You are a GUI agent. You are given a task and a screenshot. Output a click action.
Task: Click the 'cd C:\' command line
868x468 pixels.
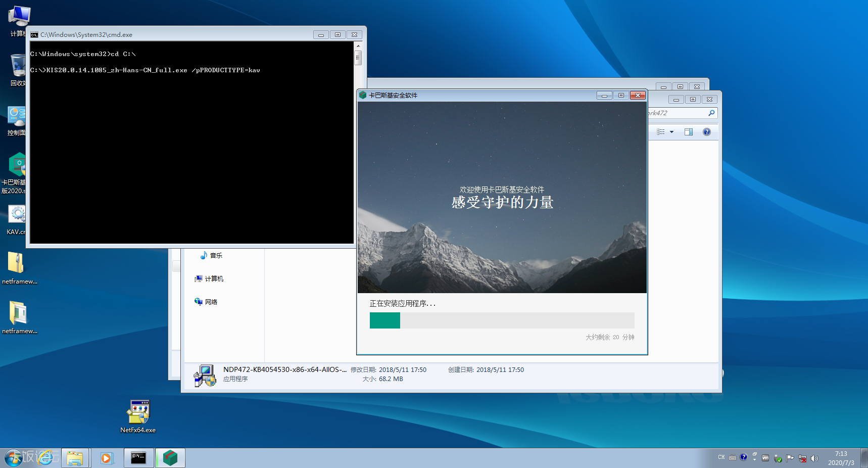coord(123,54)
